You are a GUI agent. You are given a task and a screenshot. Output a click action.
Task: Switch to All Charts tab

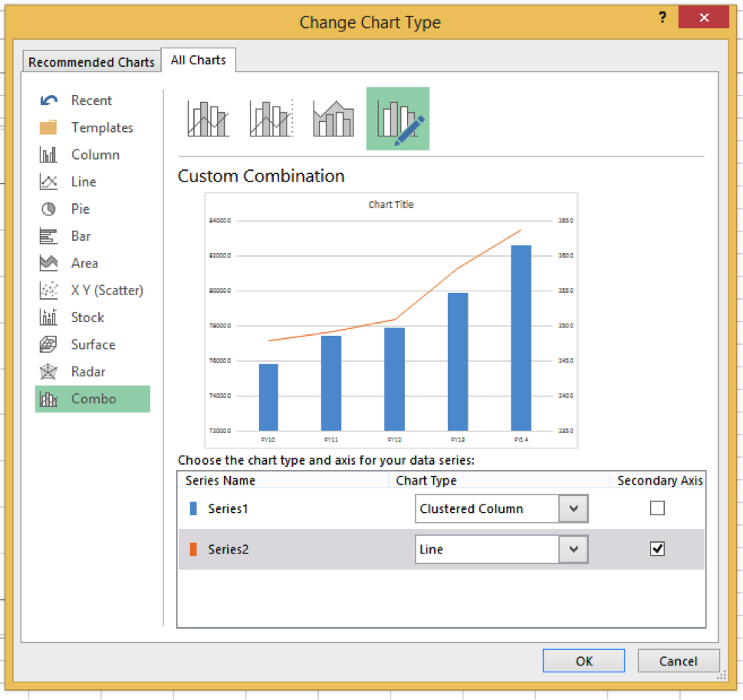(199, 60)
